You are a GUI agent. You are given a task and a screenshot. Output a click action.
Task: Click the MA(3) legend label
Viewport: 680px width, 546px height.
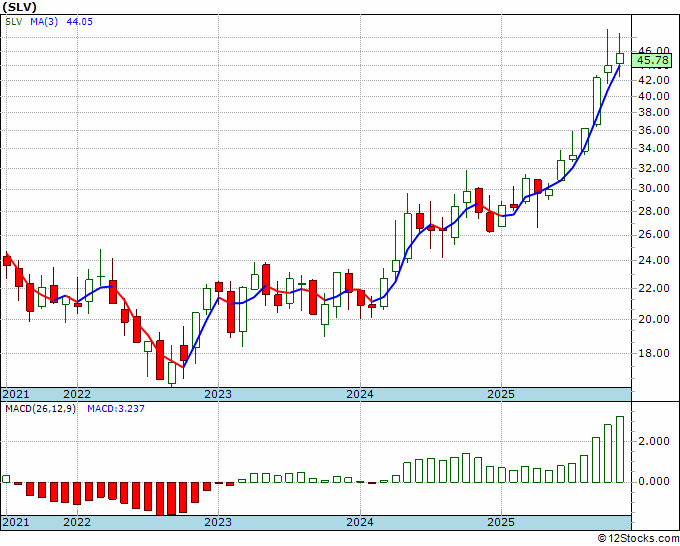[x=44, y=22]
